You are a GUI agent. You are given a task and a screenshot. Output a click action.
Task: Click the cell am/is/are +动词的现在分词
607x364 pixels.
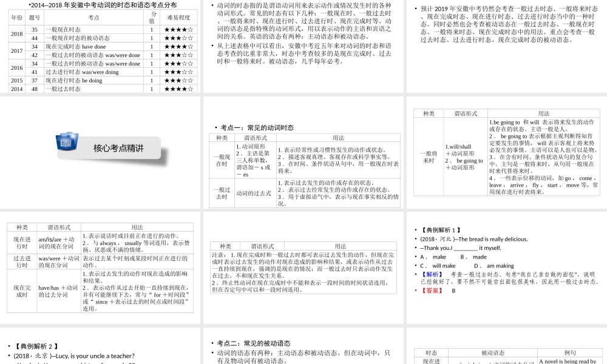pyautogui.click(x=58, y=243)
